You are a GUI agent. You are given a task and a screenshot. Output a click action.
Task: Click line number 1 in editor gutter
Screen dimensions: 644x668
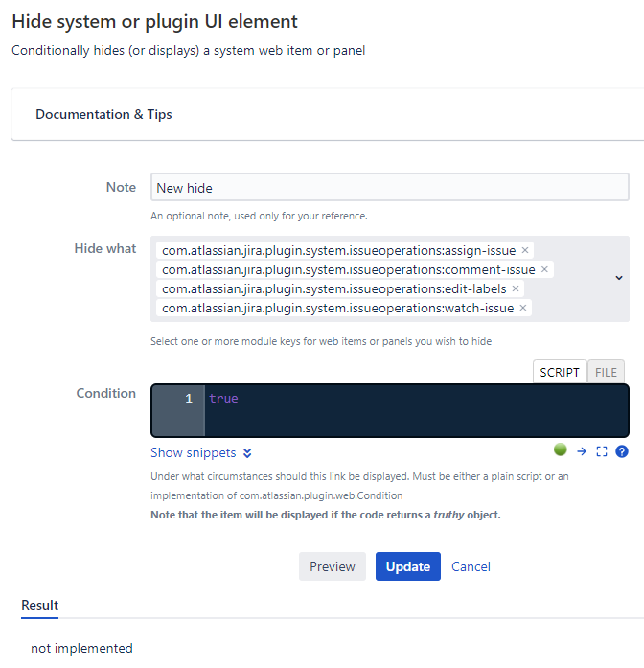(189, 399)
